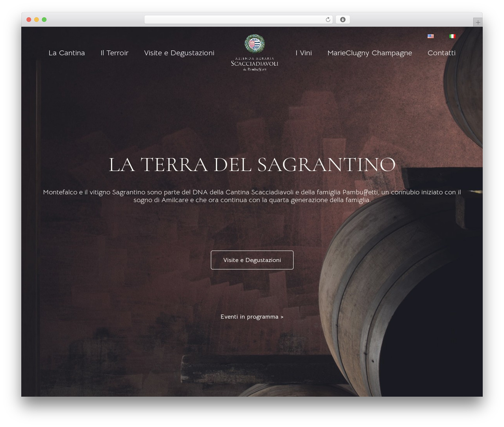The height and width of the screenshot is (427, 504).
Task: Reload the page with refresh icon
Action: [x=328, y=20]
